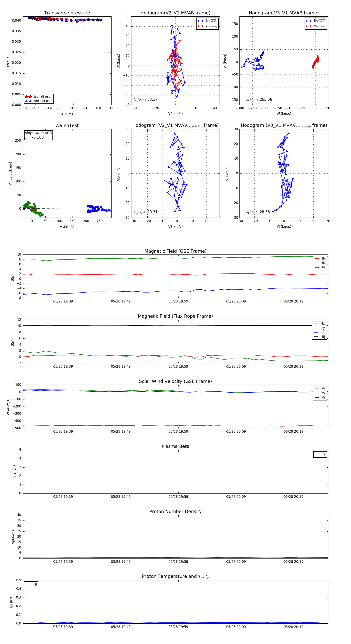The width and height of the screenshot is (351, 644).
Task: Click '05/28 19:59' tick under Solar Wind Velocity
Action: point(178,431)
